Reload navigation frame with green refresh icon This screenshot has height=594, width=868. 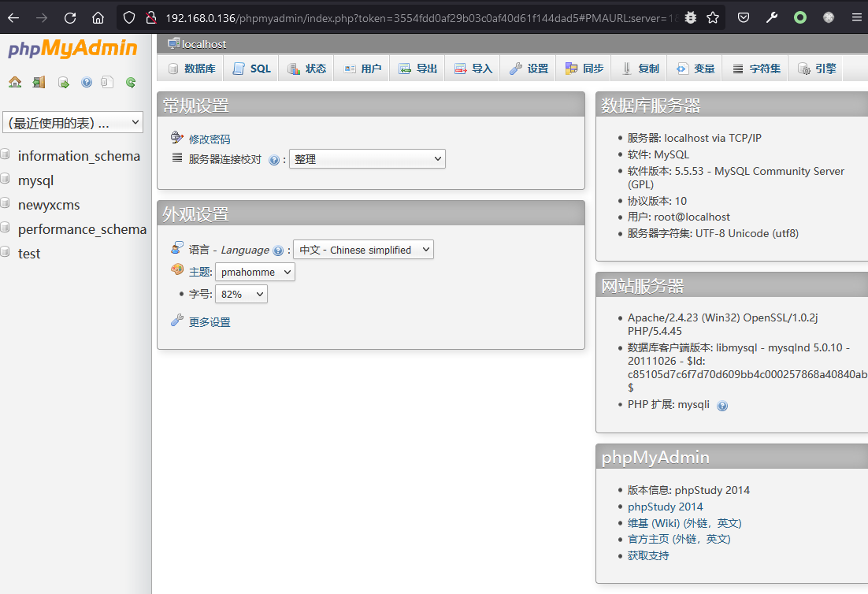point(131,83)
